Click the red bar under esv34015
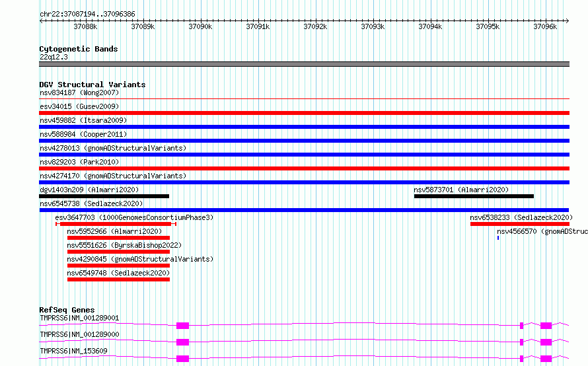588x366 pixels. click(x=304, y=113)
